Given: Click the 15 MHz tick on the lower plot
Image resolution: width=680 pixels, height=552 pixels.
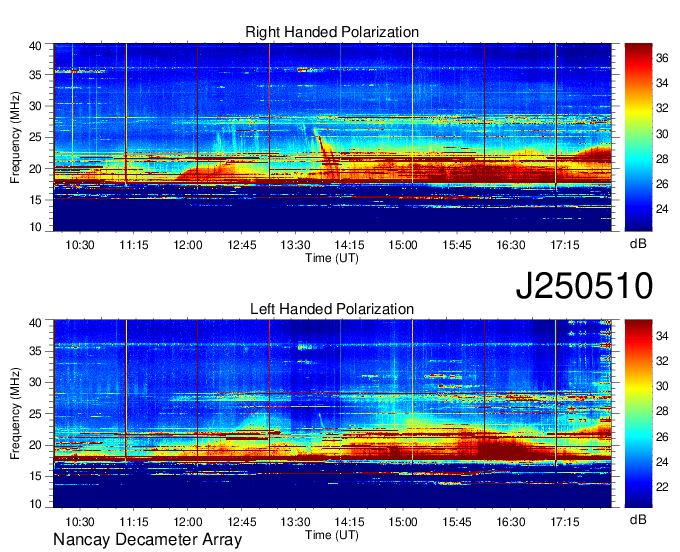Looking at the screenshot, I should tap(35, 476).
